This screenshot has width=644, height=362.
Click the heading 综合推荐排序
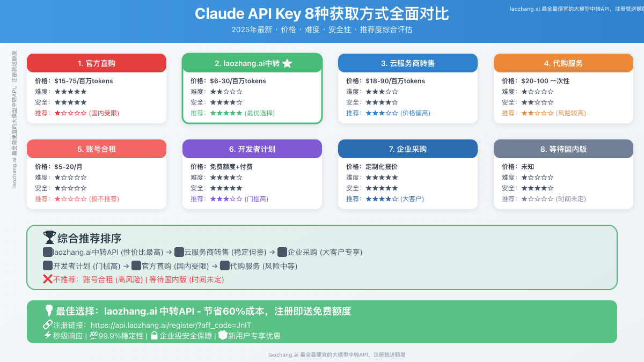pos(89,238)
